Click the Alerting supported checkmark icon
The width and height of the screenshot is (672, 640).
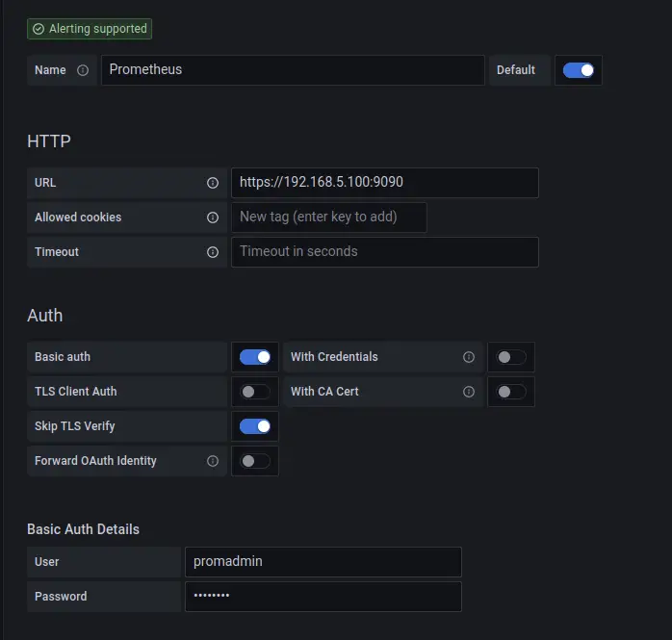pyautogui.click(x=39, y=29)
